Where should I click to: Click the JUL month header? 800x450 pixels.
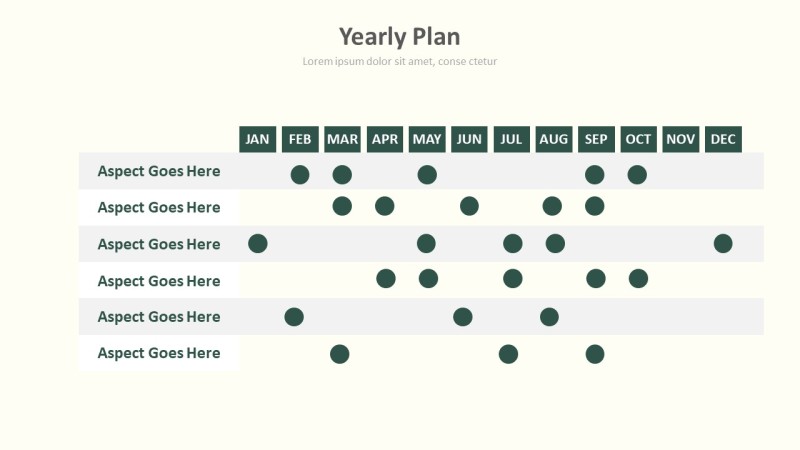(x=511, y=139)
